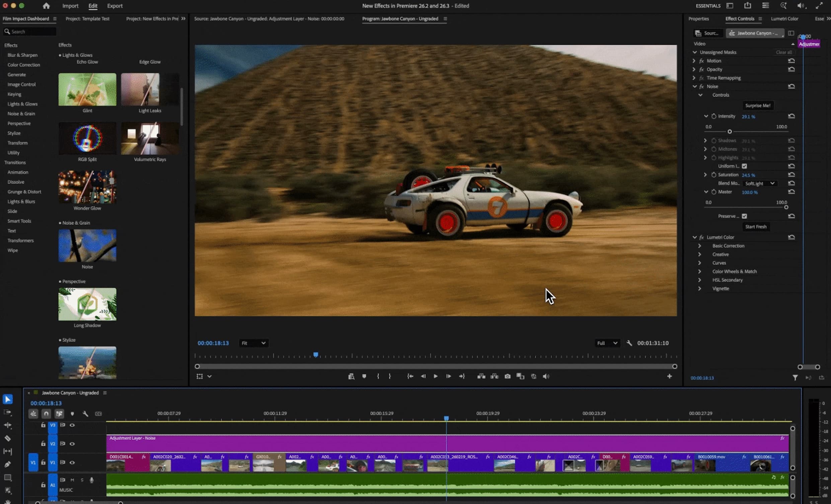
Task: Select the Slip tool
Action: pos(7,451)
